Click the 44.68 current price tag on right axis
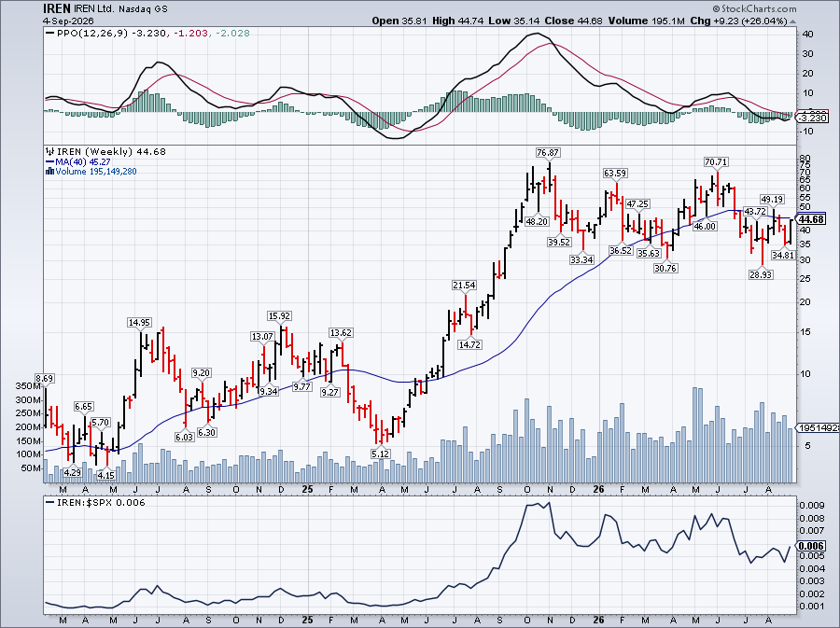The width and height of the screenshot is (840, 628). tap(811, 219)
